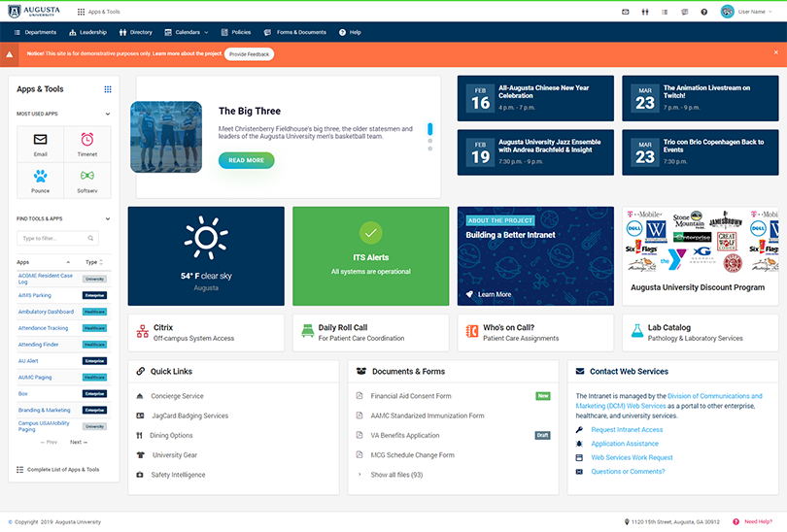Image resolution: width=787 pixels, height=532 pixels.
Task: Click the Need Help icon in footer
Action: 736,521
